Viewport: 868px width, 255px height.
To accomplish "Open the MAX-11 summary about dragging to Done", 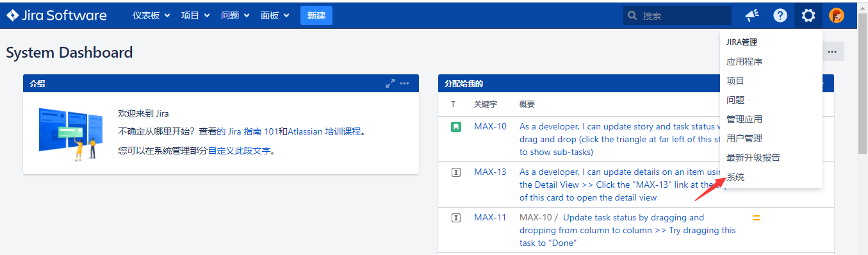I will pos(628,230).
